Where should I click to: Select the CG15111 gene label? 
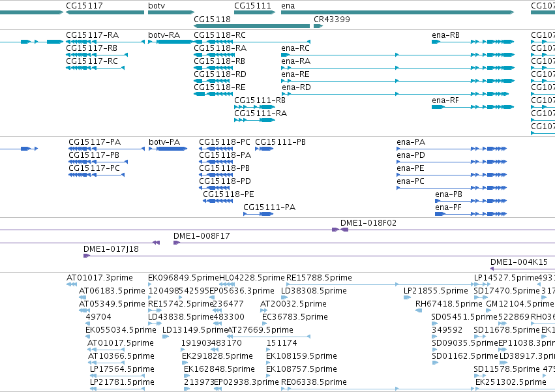pos(253,6)
